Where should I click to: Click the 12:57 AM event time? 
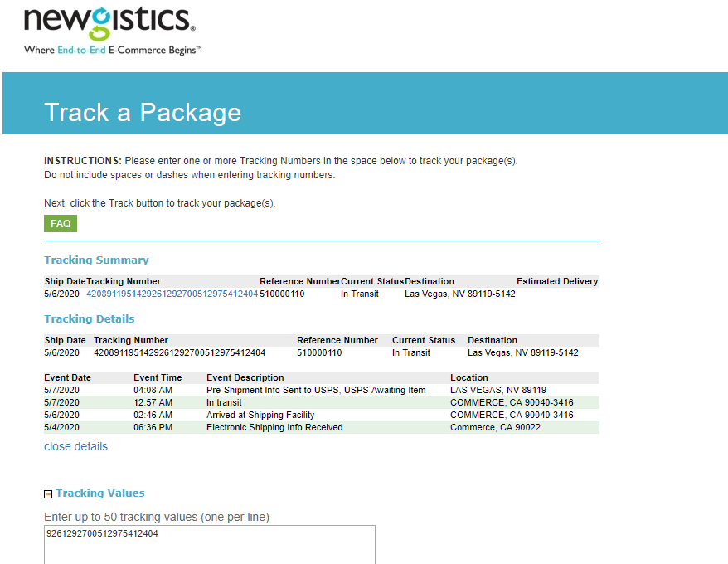(x=153, y=402)
